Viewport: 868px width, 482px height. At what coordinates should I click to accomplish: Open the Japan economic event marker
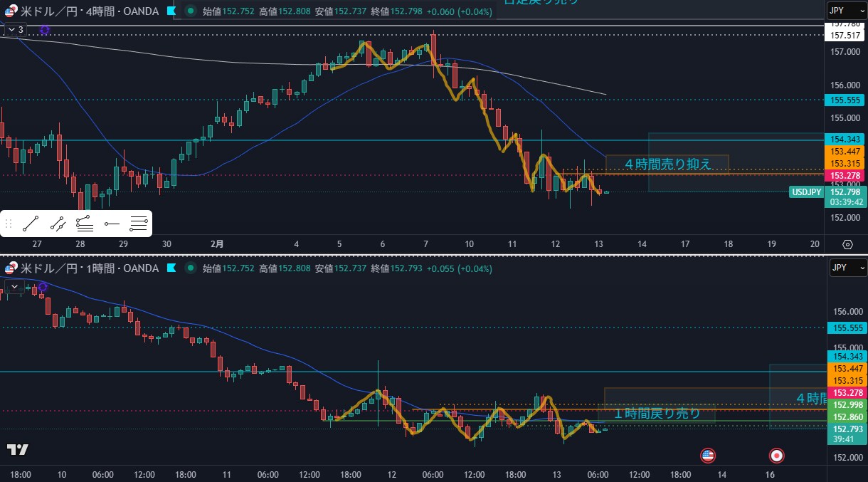coord(776,454)
